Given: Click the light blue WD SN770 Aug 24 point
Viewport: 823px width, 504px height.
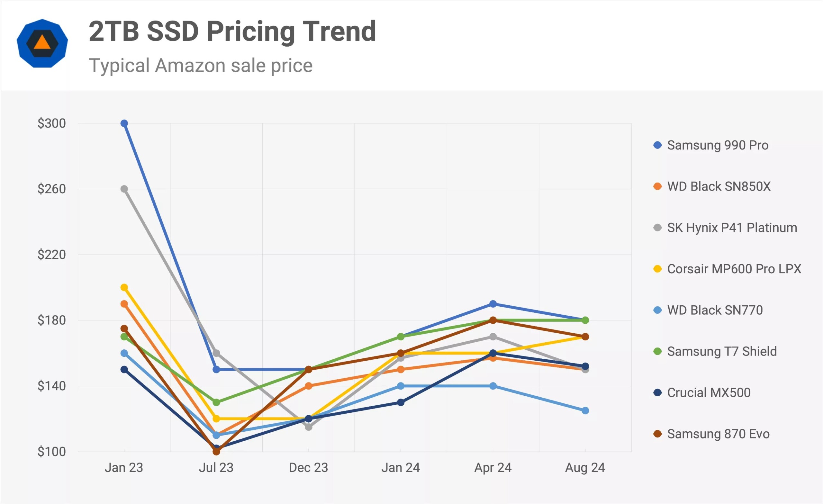Looking at the screenshot, I should (x=585, y=410).
